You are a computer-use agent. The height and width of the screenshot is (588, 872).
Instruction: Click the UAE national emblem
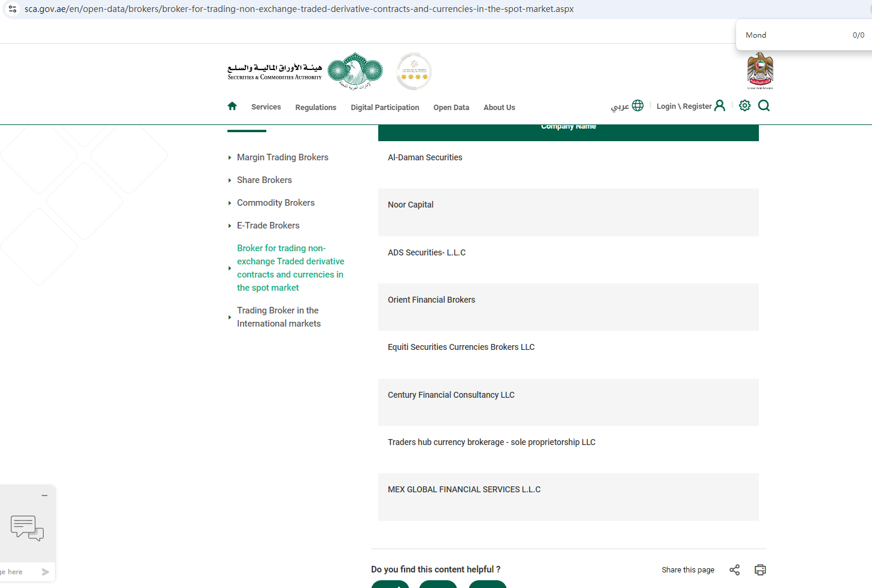tap(760, 71)
